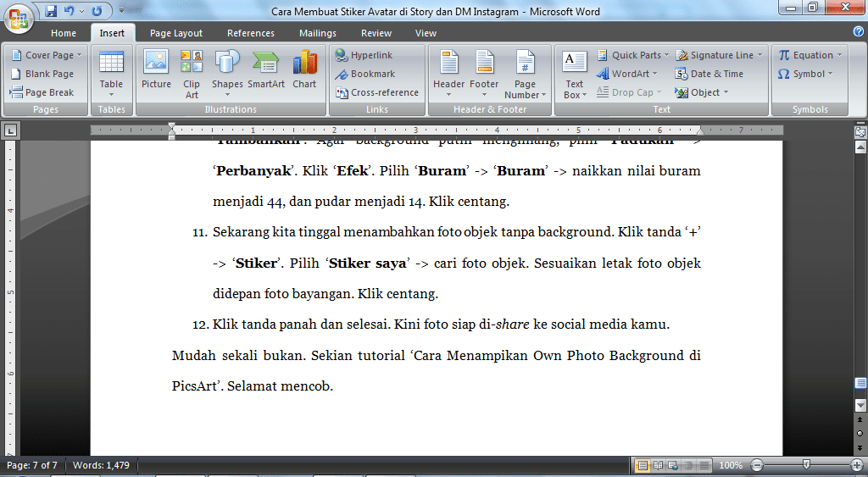
Task: Click the italic word 'share' in step 12
Action: click(x=512, y=324)
